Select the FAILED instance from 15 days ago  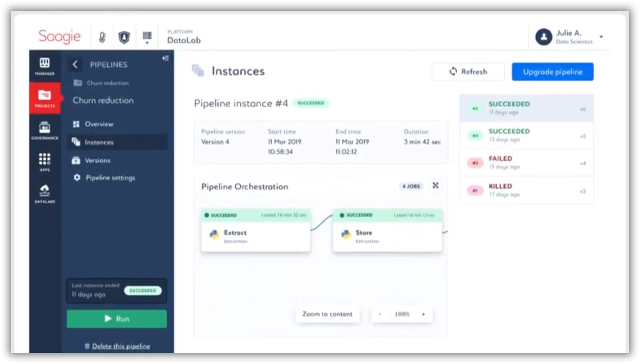(526, 163)
